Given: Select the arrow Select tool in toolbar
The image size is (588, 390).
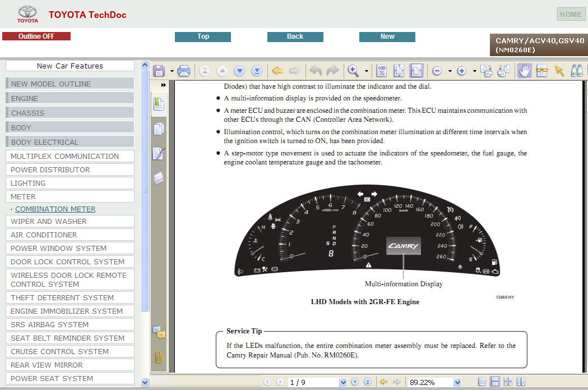Looking at the screenshot, I should 559,71.
